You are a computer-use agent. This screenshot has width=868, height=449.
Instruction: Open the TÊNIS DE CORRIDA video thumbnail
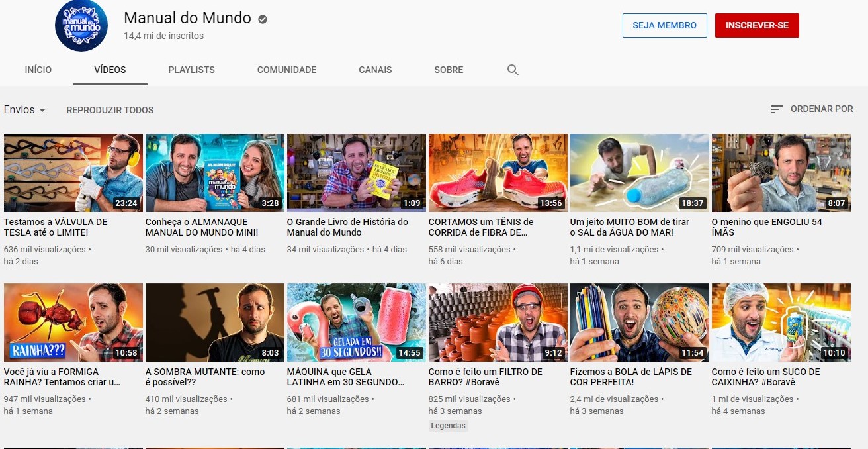click(x=498, y=173)
